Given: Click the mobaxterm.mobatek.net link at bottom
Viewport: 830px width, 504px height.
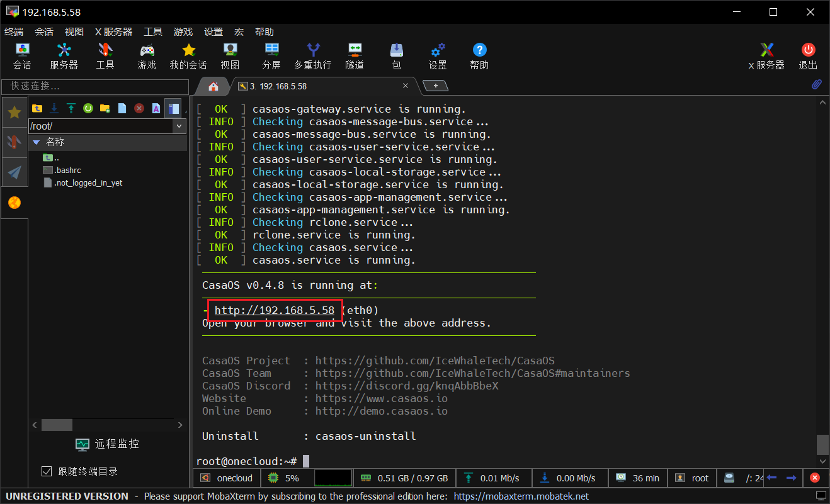Looking at the screenshot, I should pos(521,496).
